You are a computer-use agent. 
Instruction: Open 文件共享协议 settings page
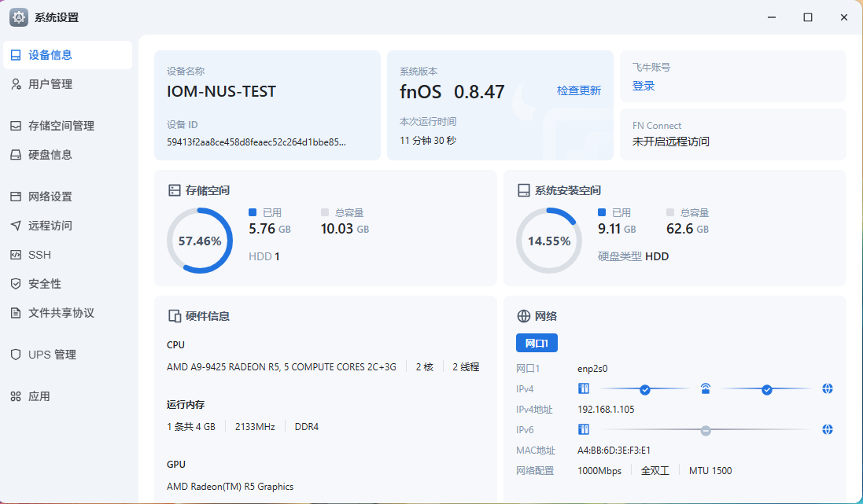[x=68, y=313]
